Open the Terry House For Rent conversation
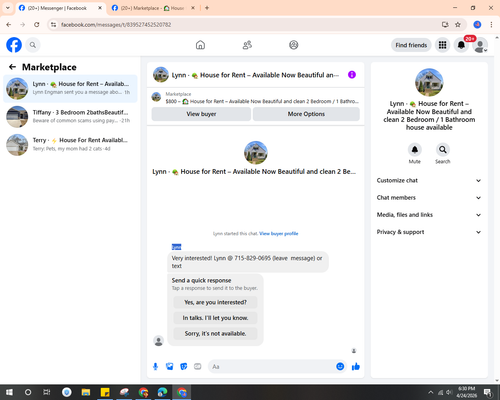 coord(70,145)
